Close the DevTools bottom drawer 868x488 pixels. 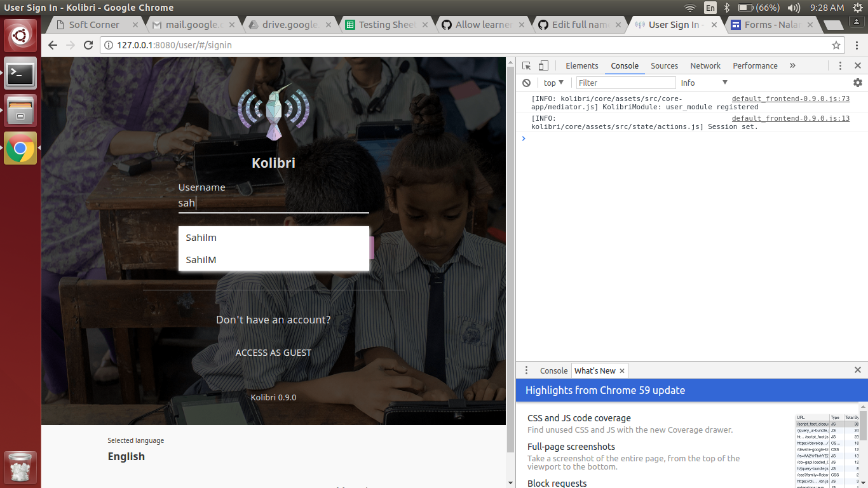[858, 370]
